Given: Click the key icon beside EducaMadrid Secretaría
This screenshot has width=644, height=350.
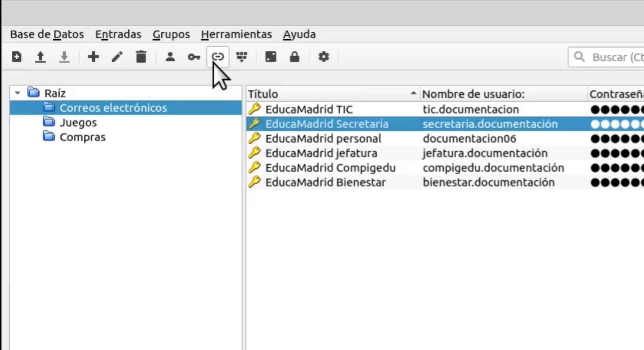Looking at the screenshot, I should coord(255,124).
